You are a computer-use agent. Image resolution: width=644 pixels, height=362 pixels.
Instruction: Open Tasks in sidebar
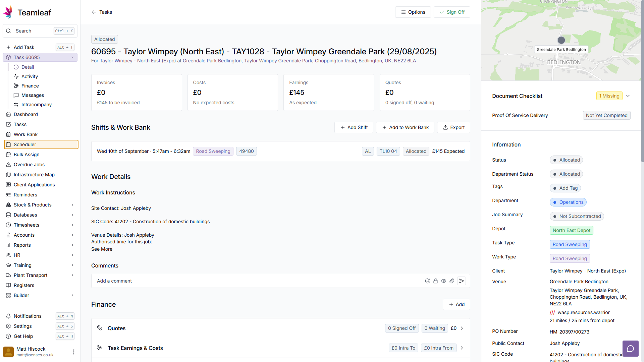[x=40, y=124]
